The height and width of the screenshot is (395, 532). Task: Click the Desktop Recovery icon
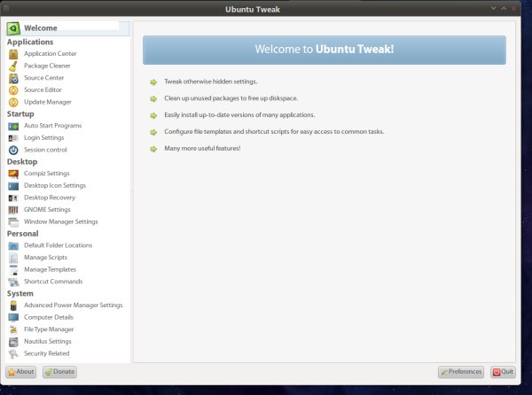pyautogui.click(x=13, y=198)
